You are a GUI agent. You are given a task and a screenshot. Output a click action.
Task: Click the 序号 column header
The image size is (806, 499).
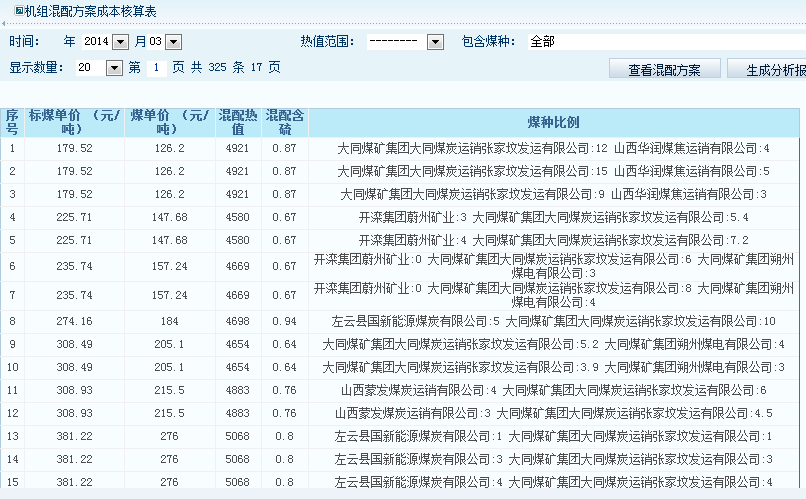pyautogui.click(x=12, y=122)
